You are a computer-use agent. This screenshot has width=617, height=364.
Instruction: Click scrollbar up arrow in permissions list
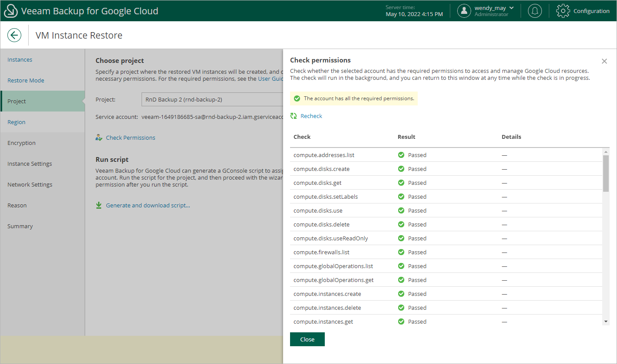(x=606, y=151)
